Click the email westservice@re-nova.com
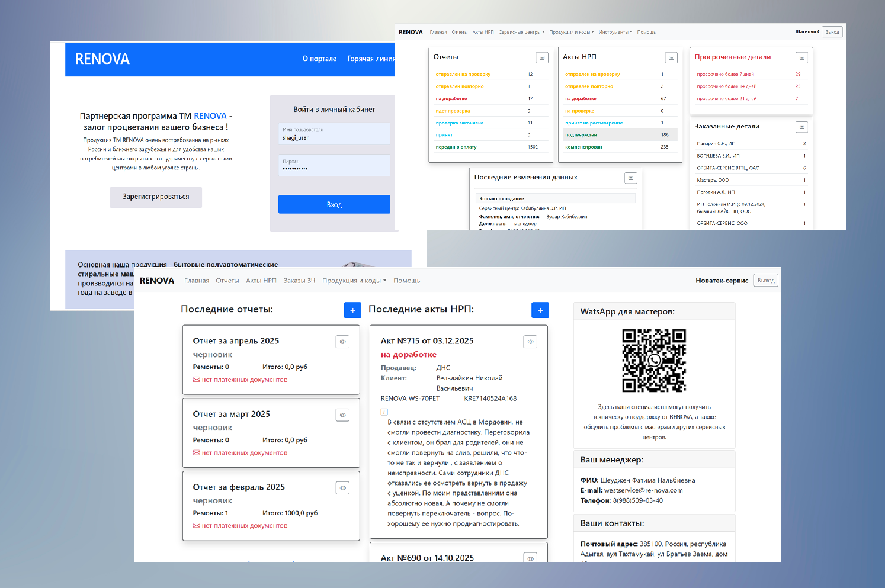This screenshot has width=885, height=588. click(643, 491)
